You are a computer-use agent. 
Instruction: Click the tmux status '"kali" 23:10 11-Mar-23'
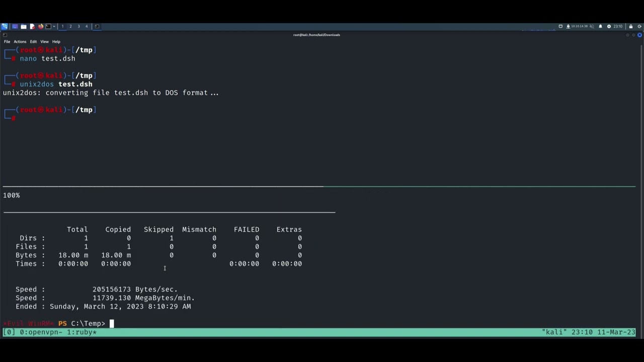[x=589, y=332]
